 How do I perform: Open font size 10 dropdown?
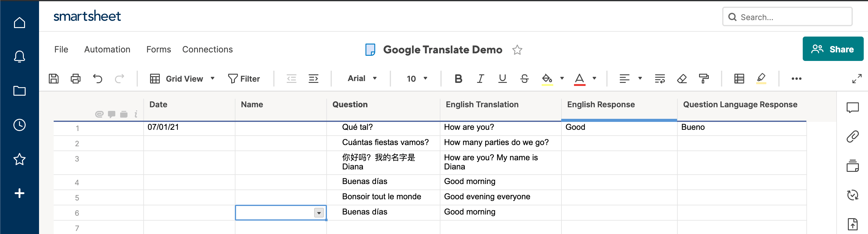[x=417, y=79]
